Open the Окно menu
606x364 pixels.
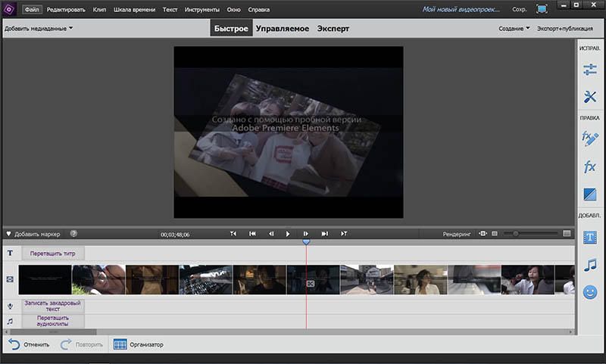(233, 10)
